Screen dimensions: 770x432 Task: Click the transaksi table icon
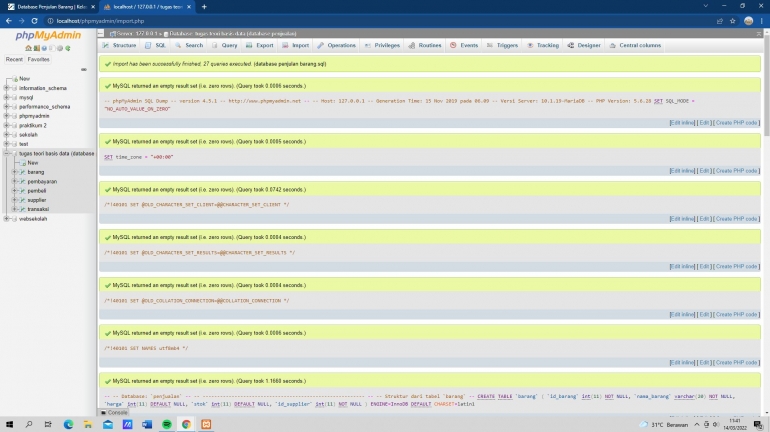[x=23, y=209]
